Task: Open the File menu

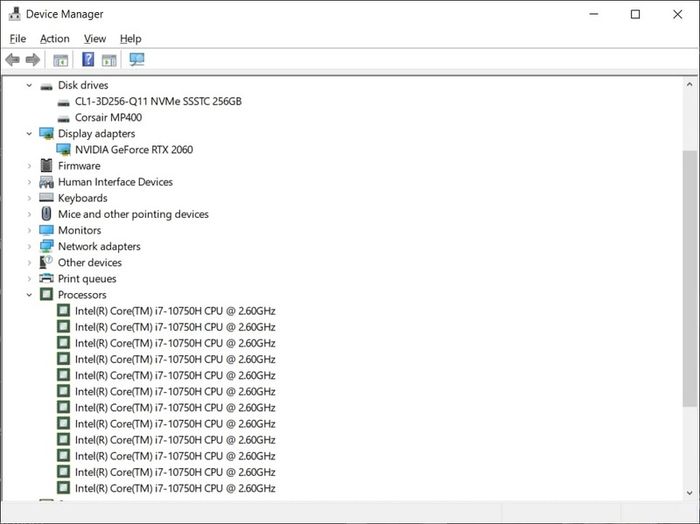Action: tap(18, 39)
